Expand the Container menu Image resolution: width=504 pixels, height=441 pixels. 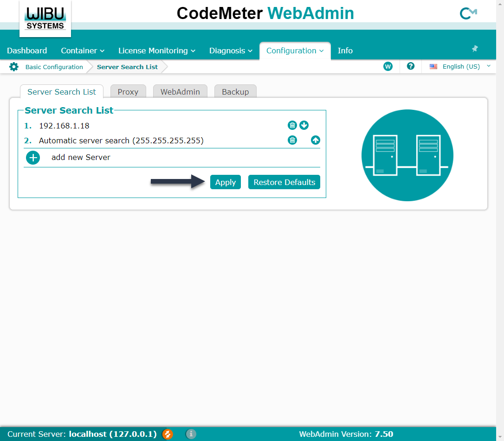click(x=83, y=51)
